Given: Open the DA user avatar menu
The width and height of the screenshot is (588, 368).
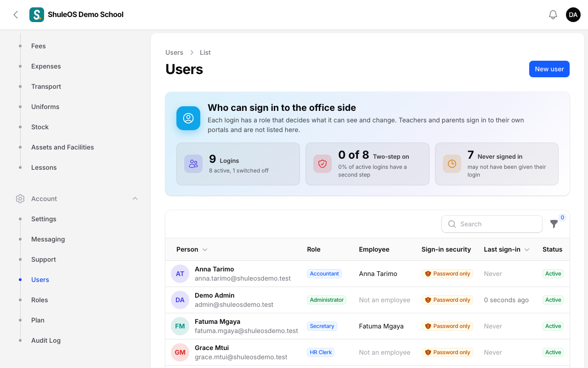Looking at the screenshot, I should (x=573, y=15).
